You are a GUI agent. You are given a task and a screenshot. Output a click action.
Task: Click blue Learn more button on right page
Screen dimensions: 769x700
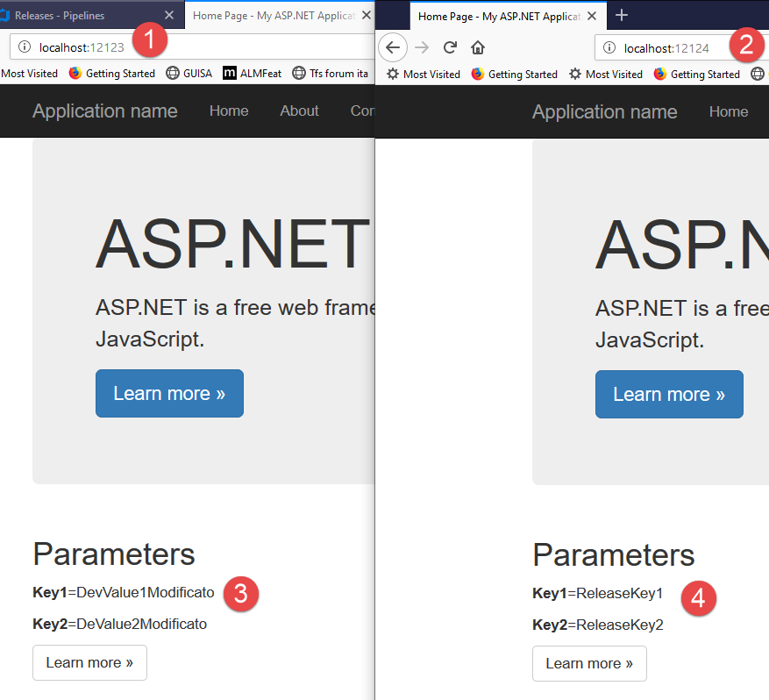669,395
